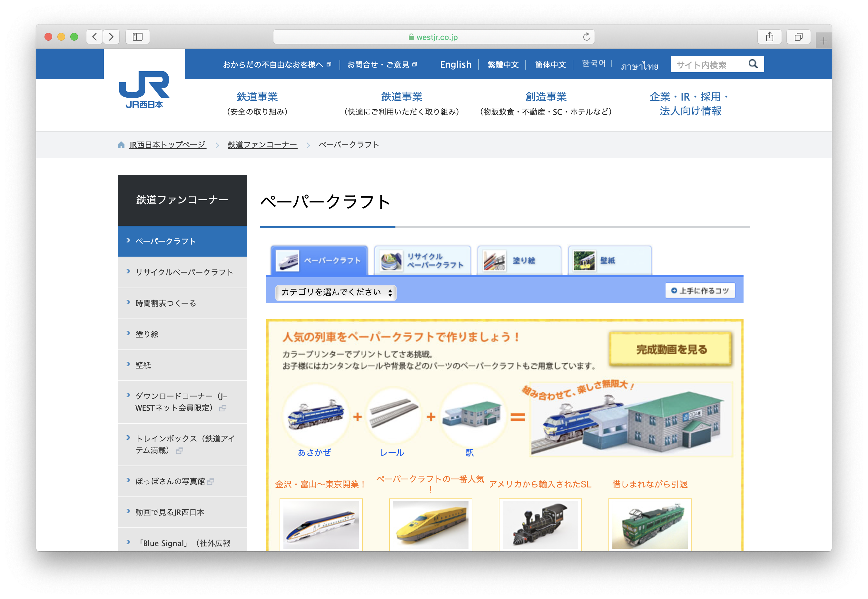Switch the site language to English
Image resolution: width=868 pixels, height=599 pixels.
(x=455, y=64)
